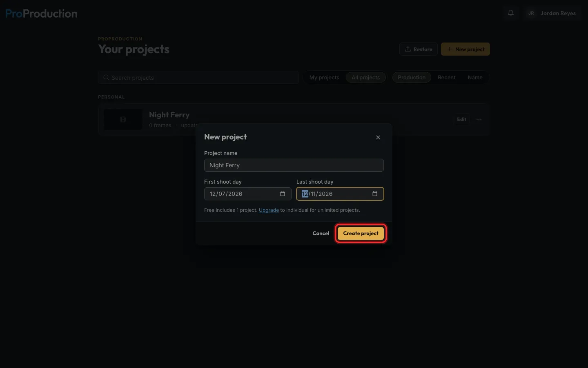
Task: Click the Restore button
Action: tap(419, 49)
